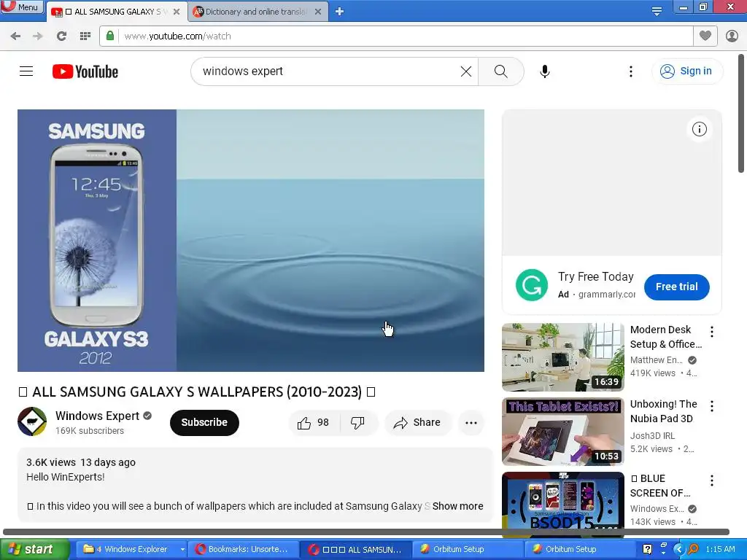Click the vertical page scrollbar
This screenshot has height=560, width=747.
click(x=741, y=114)
